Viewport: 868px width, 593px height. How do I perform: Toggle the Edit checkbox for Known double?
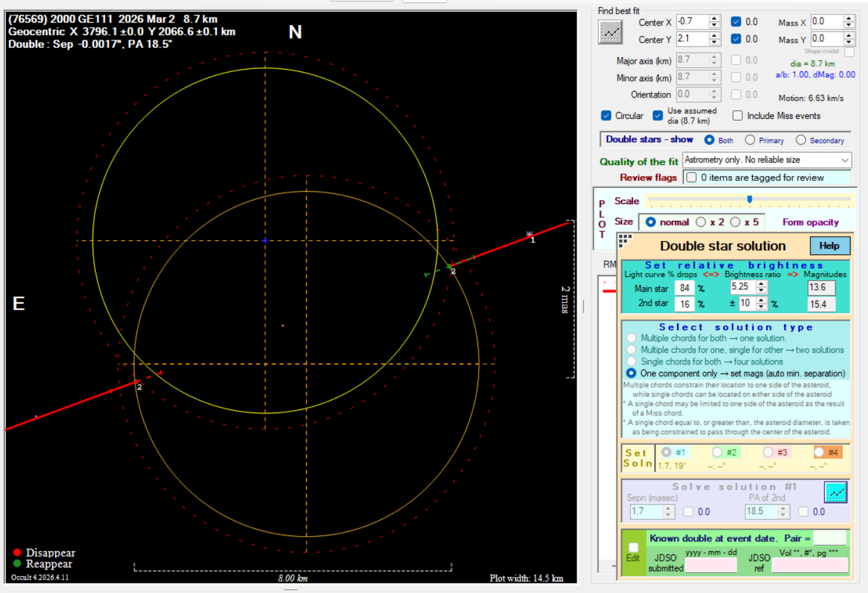point(633,547)
